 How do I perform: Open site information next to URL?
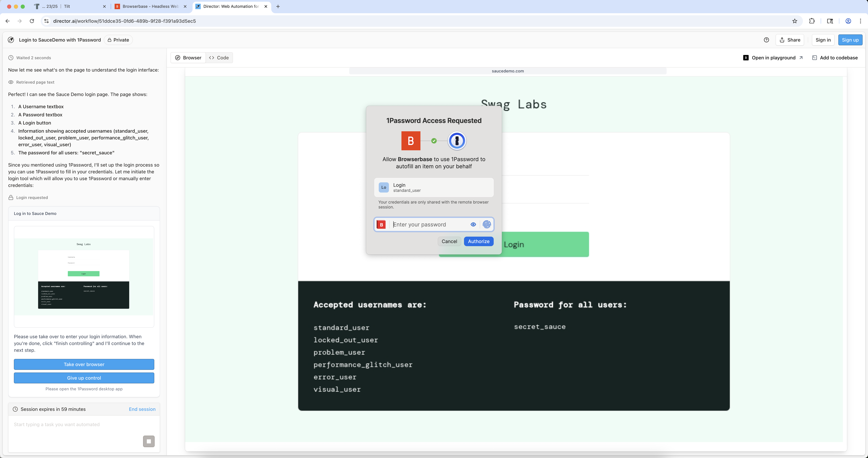click(x=46, y=21)
